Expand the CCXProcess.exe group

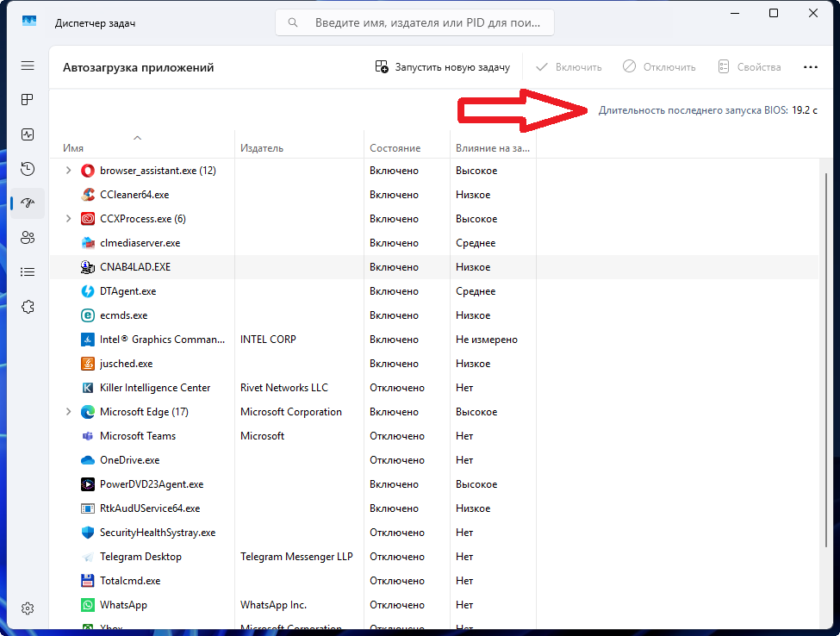tap(69, 219)
